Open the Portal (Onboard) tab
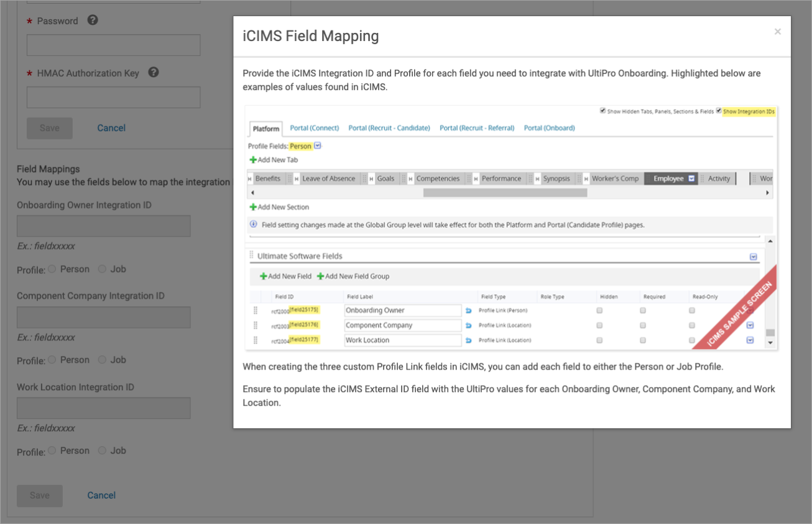 coord(549,128)
